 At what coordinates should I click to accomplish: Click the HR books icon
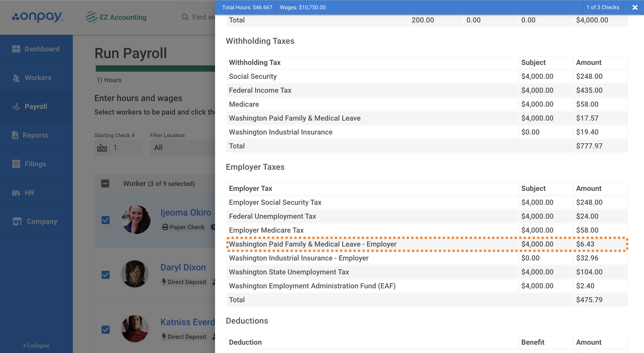(16, 193)
